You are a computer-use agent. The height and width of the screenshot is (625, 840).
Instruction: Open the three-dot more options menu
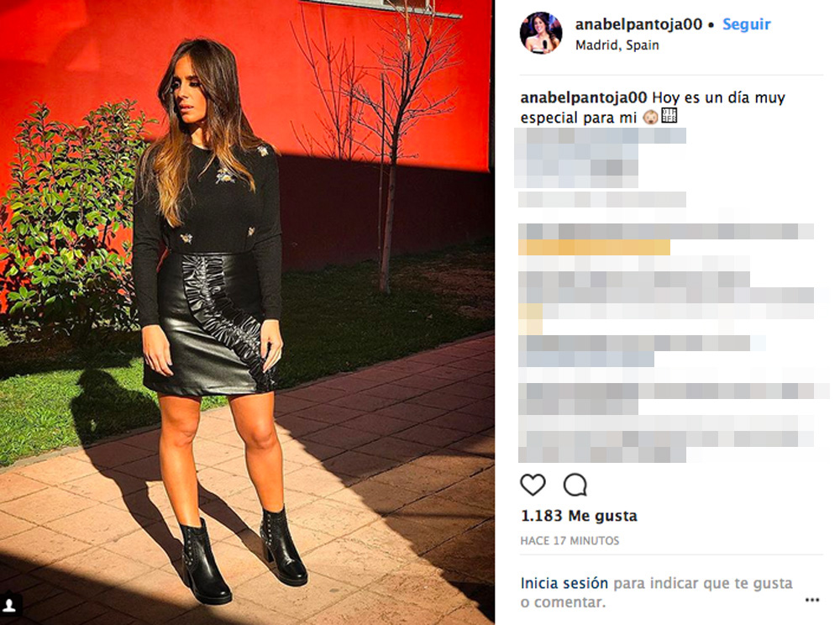pos(811,600)
